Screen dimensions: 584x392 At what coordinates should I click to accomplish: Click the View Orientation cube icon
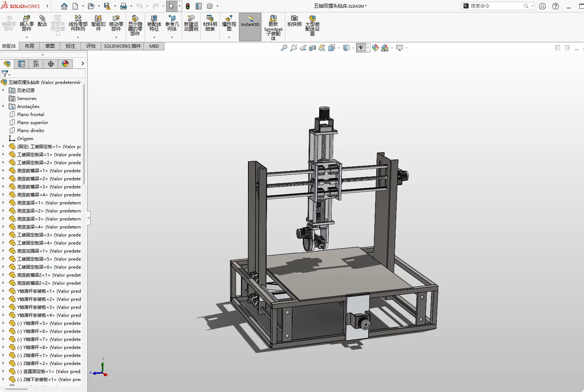pyautogui.click(x=332, y=48)
